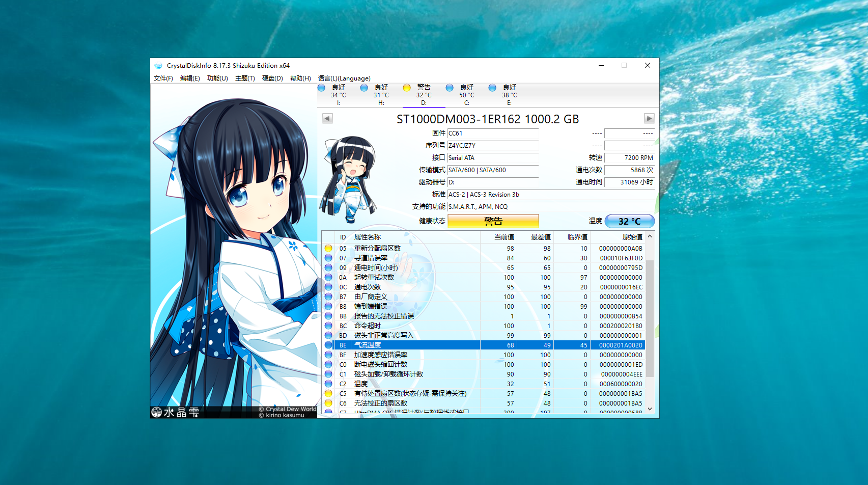The image size is (868, 485).
Task: Click the yellow warning D: drive icon
Action: [407, 88]
